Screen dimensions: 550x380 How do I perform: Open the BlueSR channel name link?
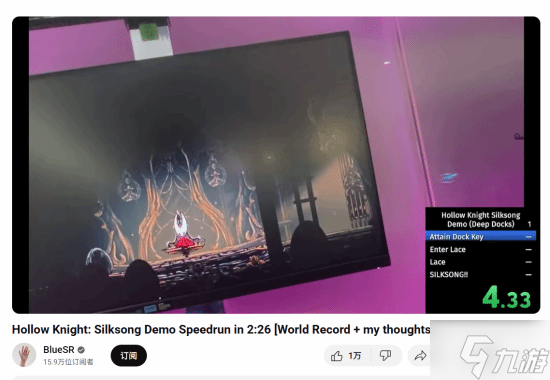(59, 350)
